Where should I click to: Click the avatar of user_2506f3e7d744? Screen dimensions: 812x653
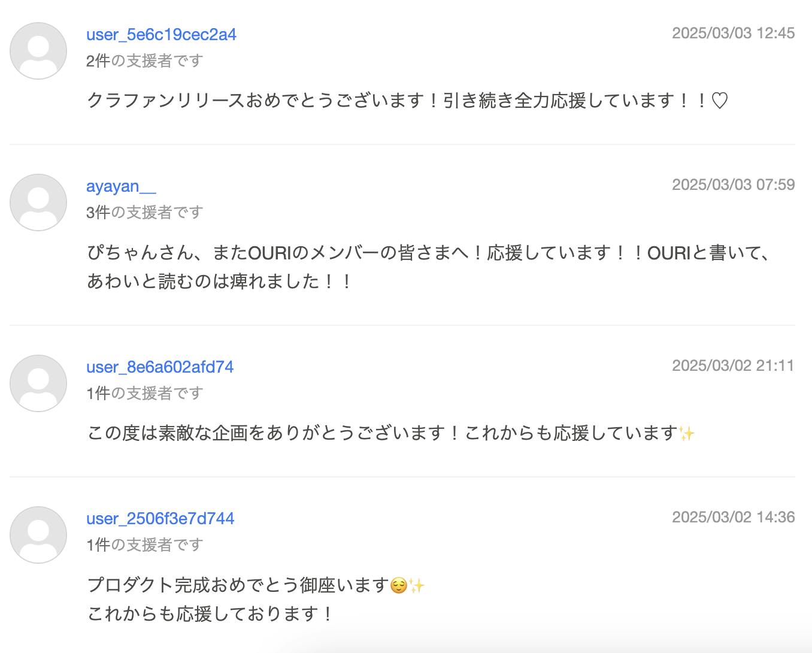38,535
